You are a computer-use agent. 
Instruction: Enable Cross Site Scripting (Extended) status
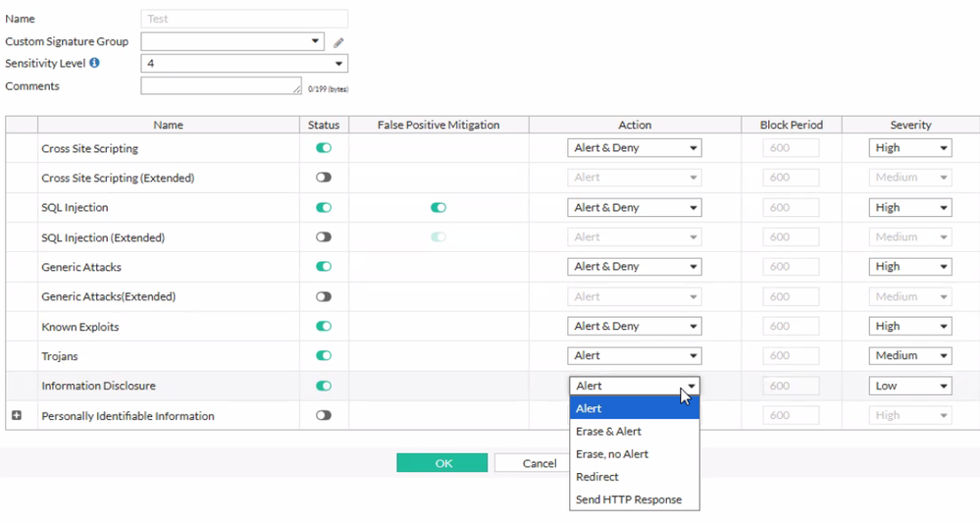tap(324, 178)
